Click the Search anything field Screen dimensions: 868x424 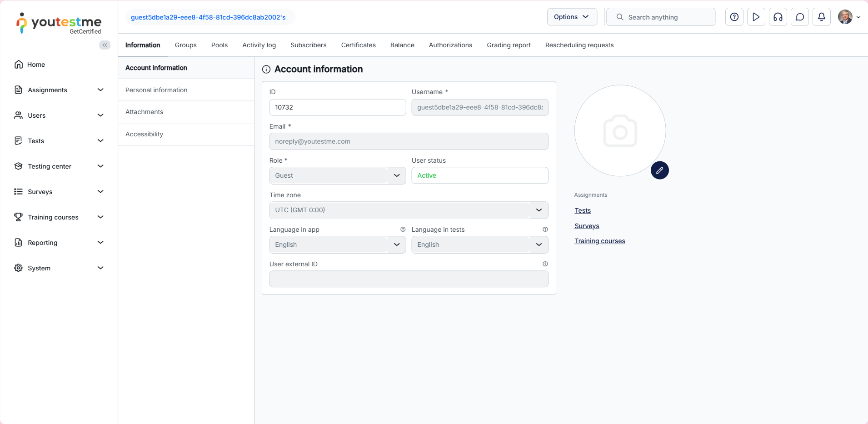point(666,17)
